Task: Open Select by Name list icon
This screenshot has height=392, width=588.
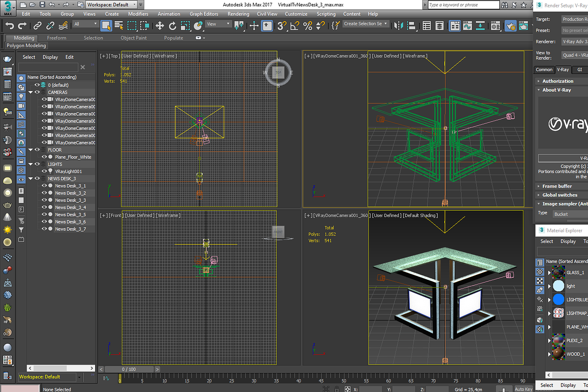Action: 119,25
